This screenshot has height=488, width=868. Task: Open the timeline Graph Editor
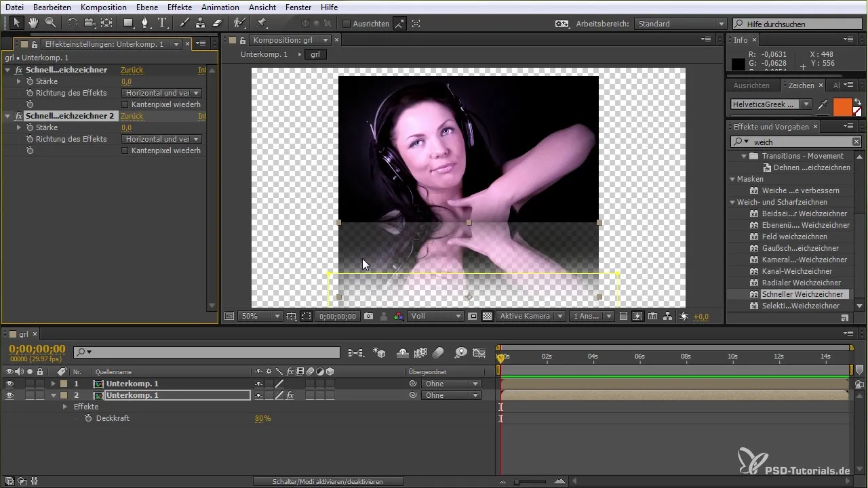(479, 352)
